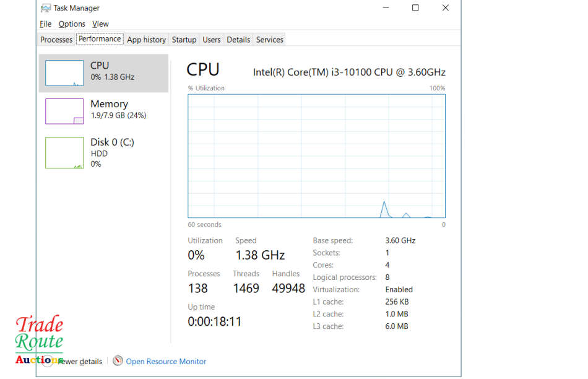Click the Task Manager title bar icon
Viewport: 588px width, 379px height.
[x=46, y=8]
